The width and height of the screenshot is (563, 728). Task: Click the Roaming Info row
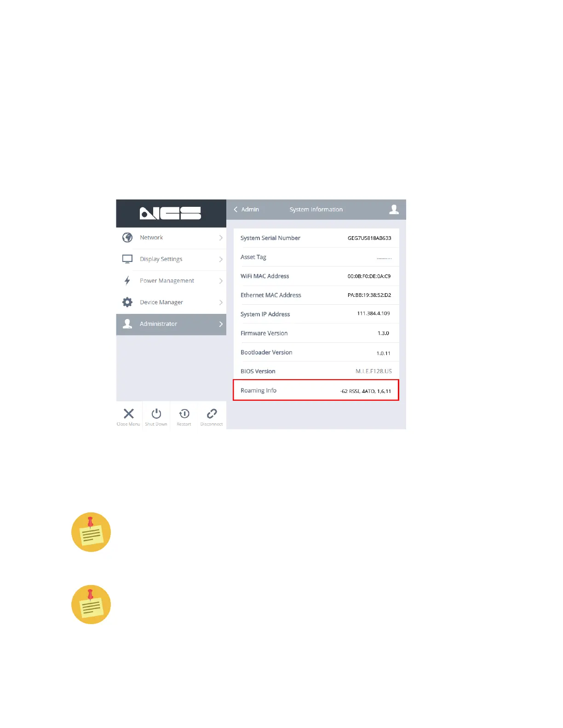tap(316, 390)
